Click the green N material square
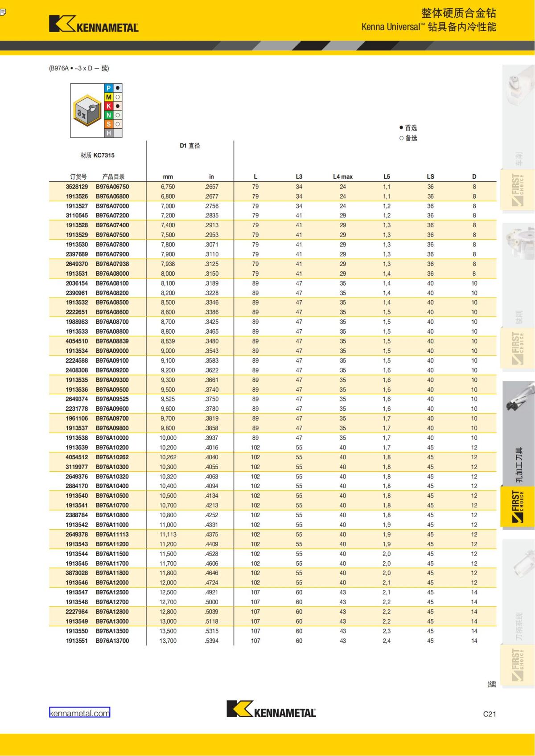This screenshot has width=535, height=756. (109, 115)
